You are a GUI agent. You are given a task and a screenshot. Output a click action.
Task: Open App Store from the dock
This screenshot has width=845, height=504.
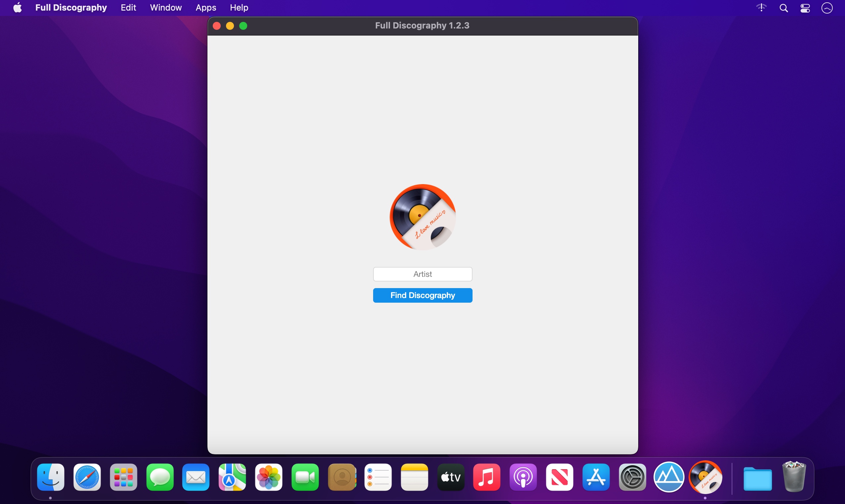[596, 477]
